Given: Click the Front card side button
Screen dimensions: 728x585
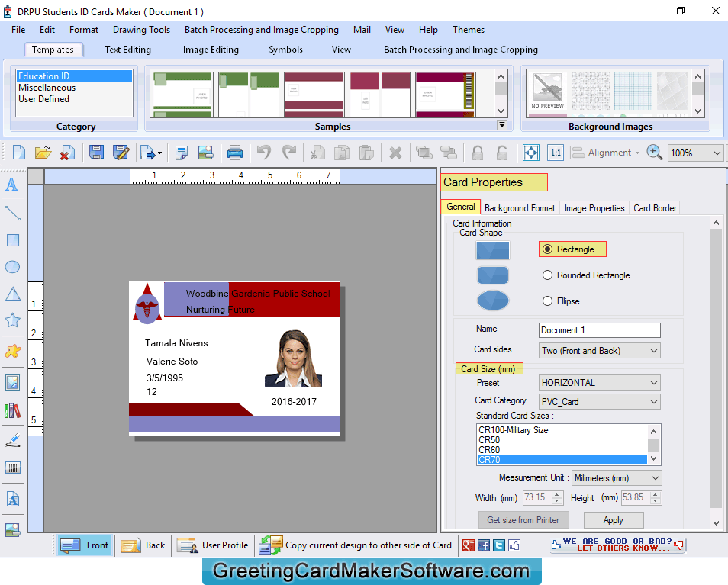Looking at the screenshot, I should (85, 545).
